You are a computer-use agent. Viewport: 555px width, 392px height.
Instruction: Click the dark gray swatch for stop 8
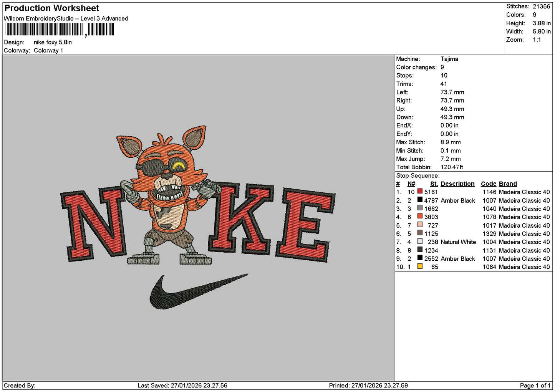(x=420, y=250)
